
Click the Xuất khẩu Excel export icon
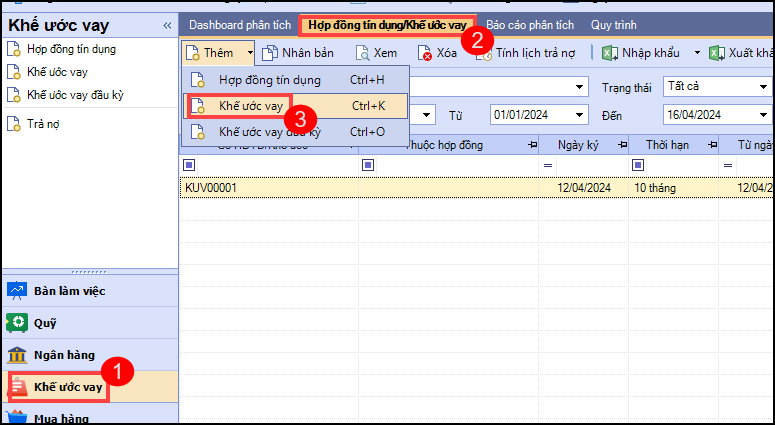717,53
